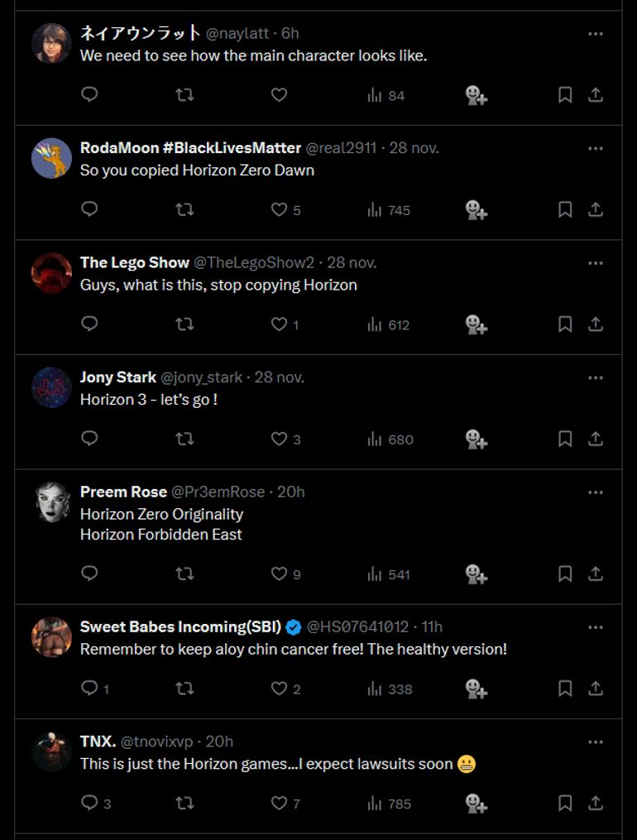The image size is (637, 840).
Task: Reply to Sweet Babes Incoming's tweet
Action: pyautogui.click(x=90, y=689)
